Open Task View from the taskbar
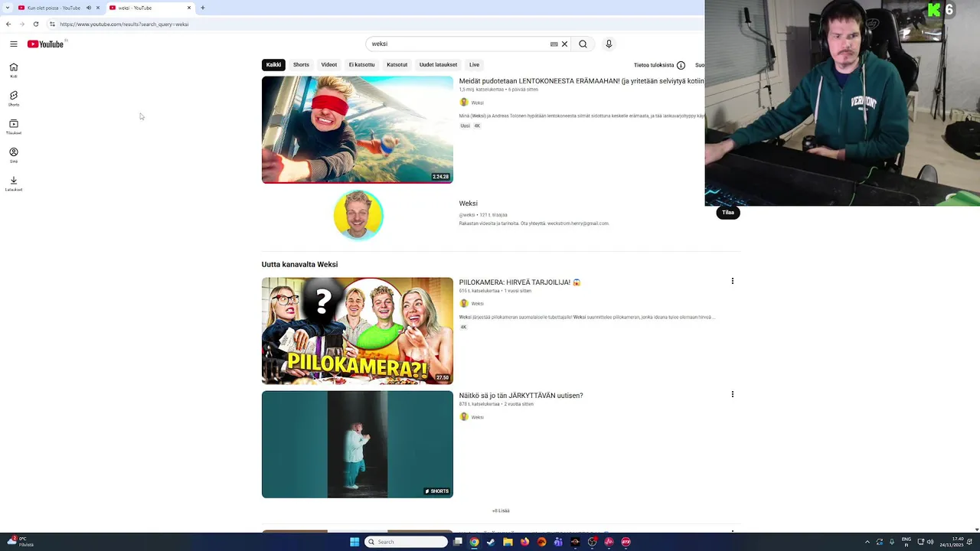This screenshot has height=551, width=980. tap(457, 542)
